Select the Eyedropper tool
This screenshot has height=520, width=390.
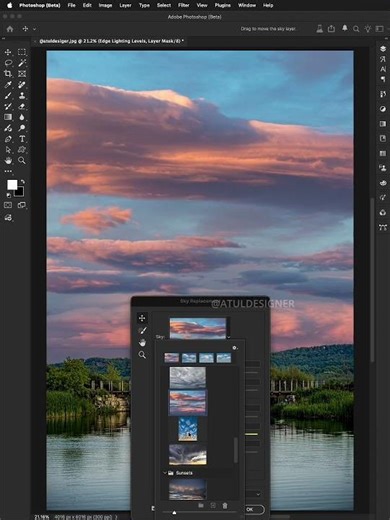point(8,85)
